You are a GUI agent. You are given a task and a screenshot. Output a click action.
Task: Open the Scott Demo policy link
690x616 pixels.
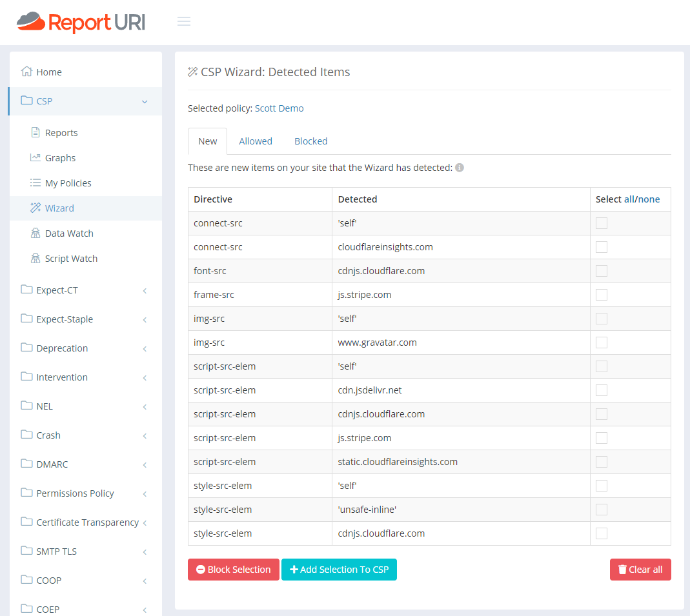[279, 108]
